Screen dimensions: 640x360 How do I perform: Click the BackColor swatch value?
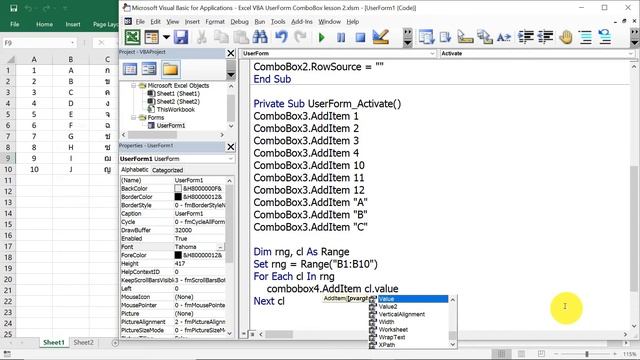178,189
